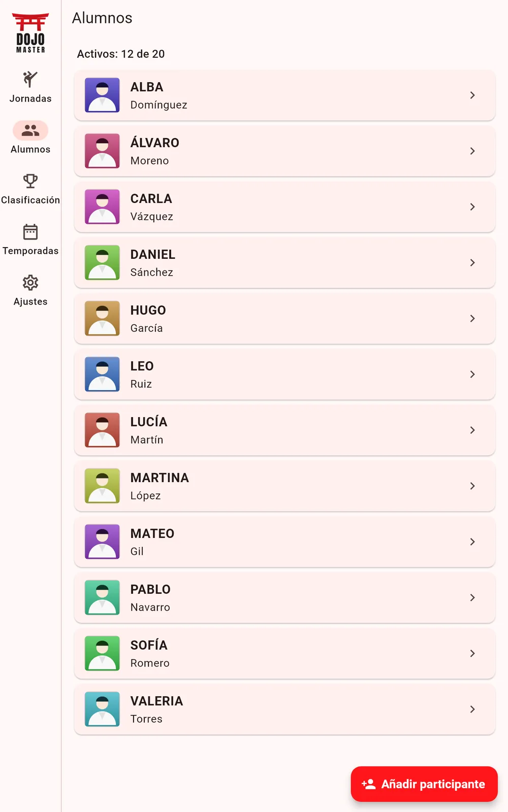The width and height of the screenshot is (508, 812).
Task: Open Leo Ruiz chevron arrow
Action: click(x=472, y=374)
